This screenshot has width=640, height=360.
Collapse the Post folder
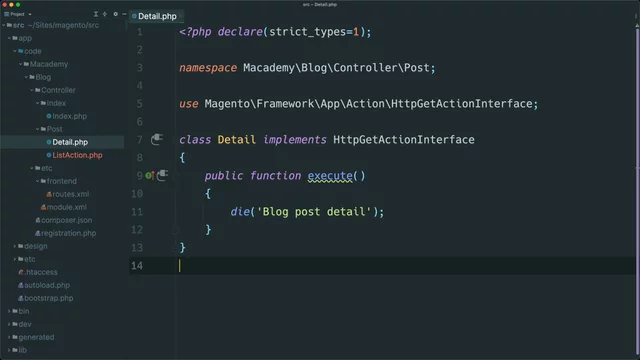(38, 129)
